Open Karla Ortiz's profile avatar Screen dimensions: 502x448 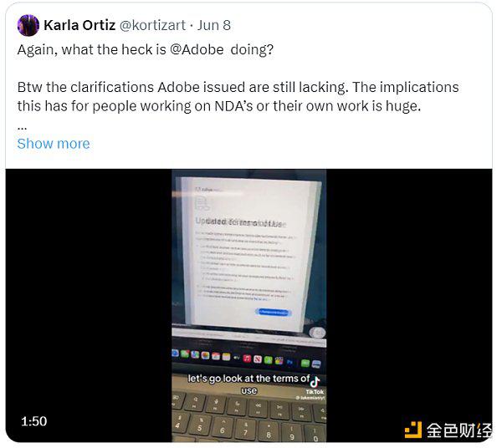coord(28,25)
